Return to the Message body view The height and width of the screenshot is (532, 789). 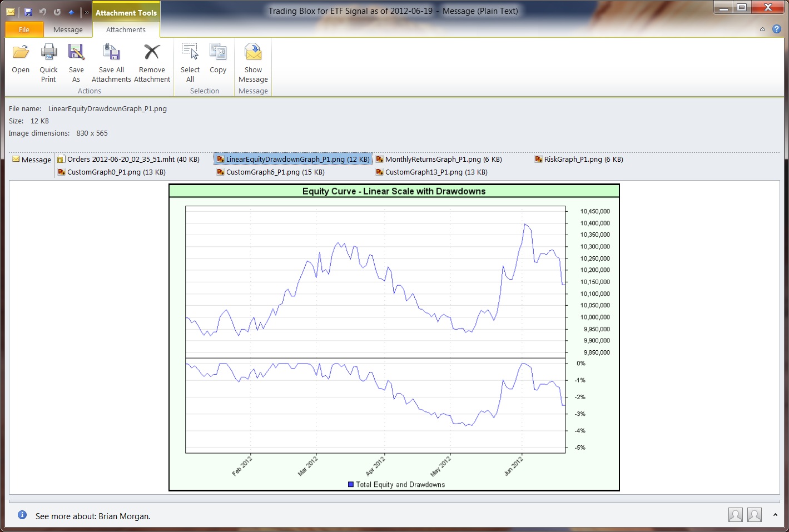point(32,160)
